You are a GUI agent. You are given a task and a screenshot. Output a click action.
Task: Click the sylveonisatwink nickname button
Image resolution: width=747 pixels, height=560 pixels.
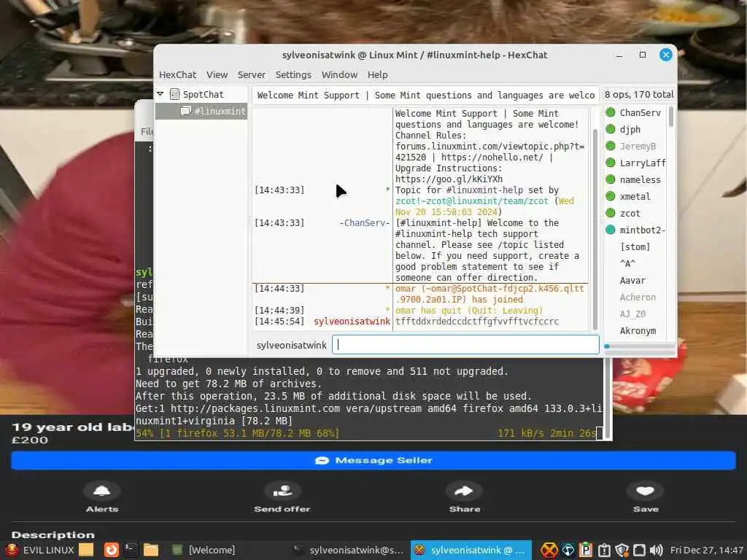click(291, 345)
